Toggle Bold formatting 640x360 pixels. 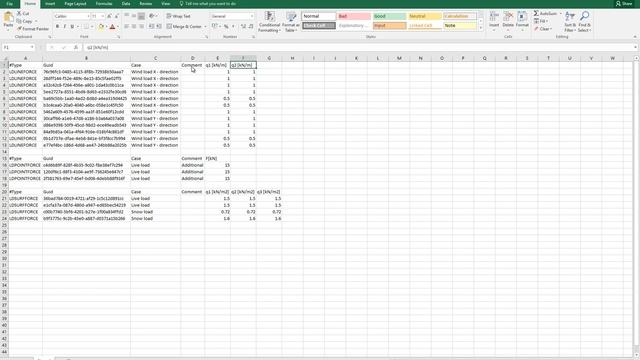(57, 27)
